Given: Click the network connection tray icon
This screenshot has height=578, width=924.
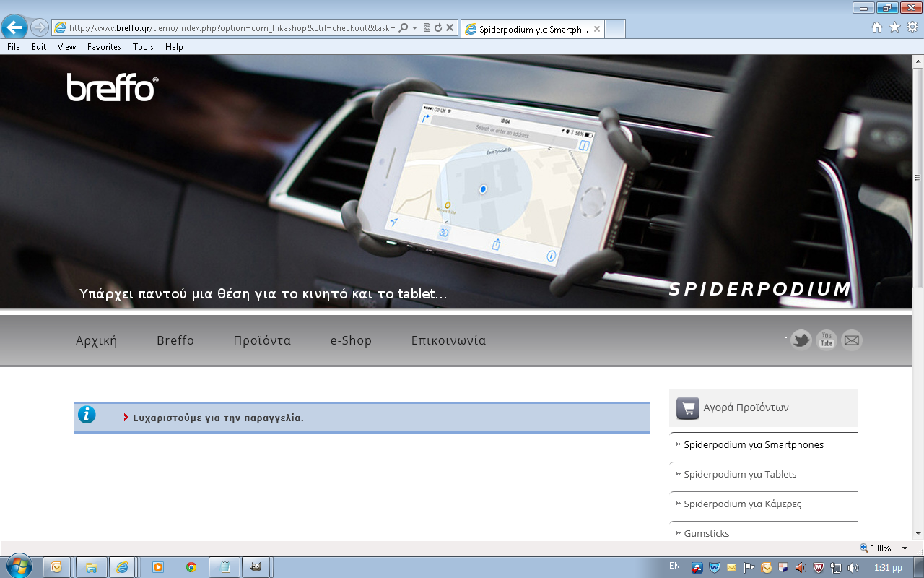Looking at the screenshot, I should point(836,567).
